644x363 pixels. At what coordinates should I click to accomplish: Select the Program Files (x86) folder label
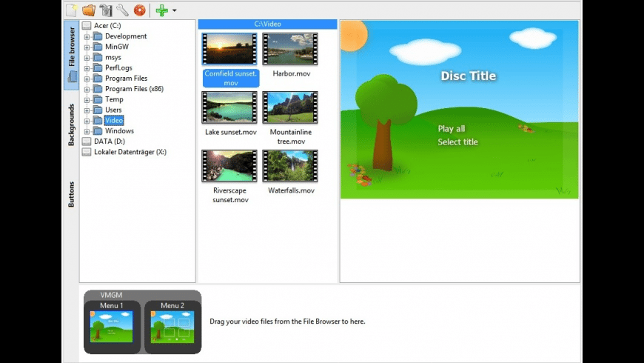pos(134,89)
